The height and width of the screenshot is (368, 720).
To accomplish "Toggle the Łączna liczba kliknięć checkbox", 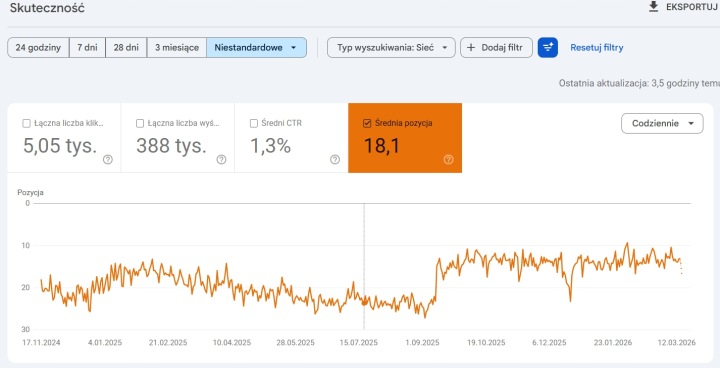I will point(27,123).
